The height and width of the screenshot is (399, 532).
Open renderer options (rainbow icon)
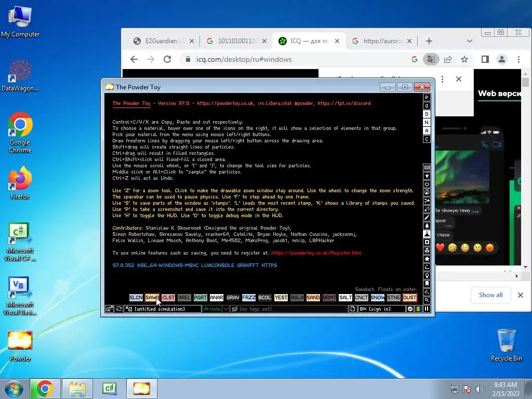click(x=418, y=309)
